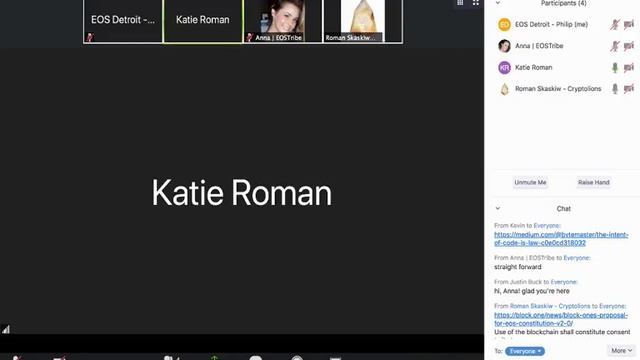Click muted mic icon on Anna thumbnail
The image size is (640, 360).
[x=249, y=38]
